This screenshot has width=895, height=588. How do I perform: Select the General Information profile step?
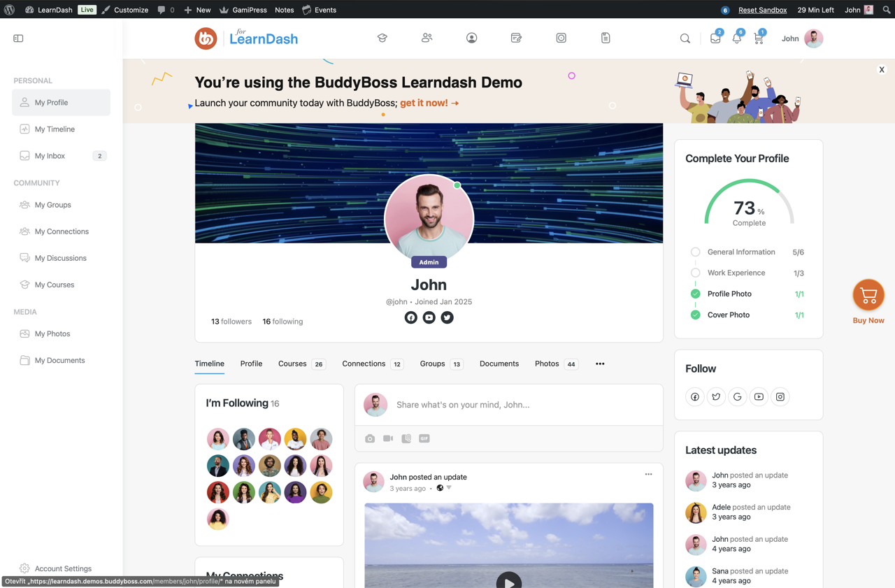coord(740,252)
